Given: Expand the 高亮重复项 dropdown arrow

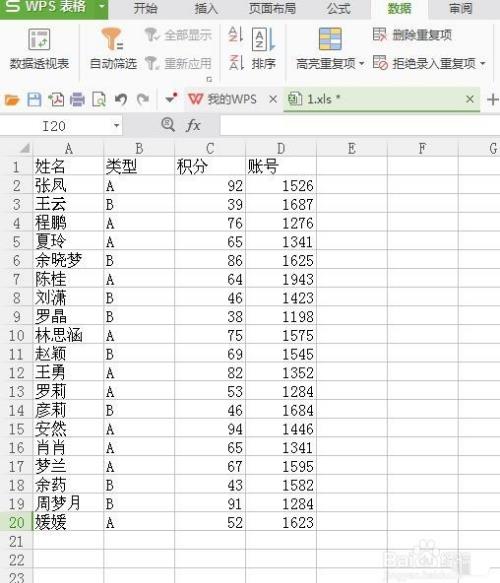Looking at the screenshot, I should point(361,64).
